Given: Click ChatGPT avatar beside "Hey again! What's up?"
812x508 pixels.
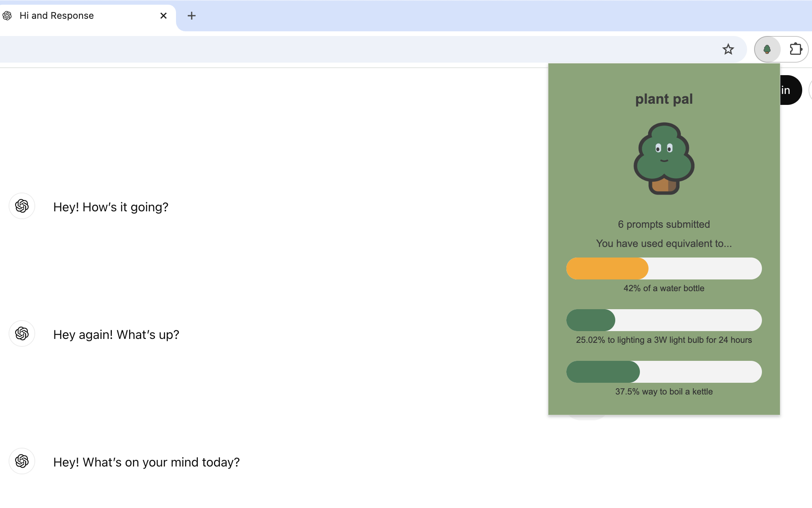Looking at the screenshot, I should 22,333.
